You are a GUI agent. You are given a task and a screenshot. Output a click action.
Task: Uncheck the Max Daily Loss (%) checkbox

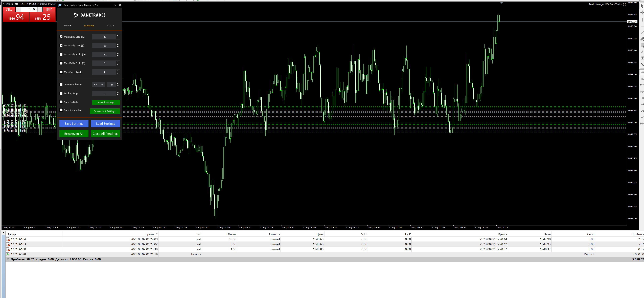pos(61,37)
